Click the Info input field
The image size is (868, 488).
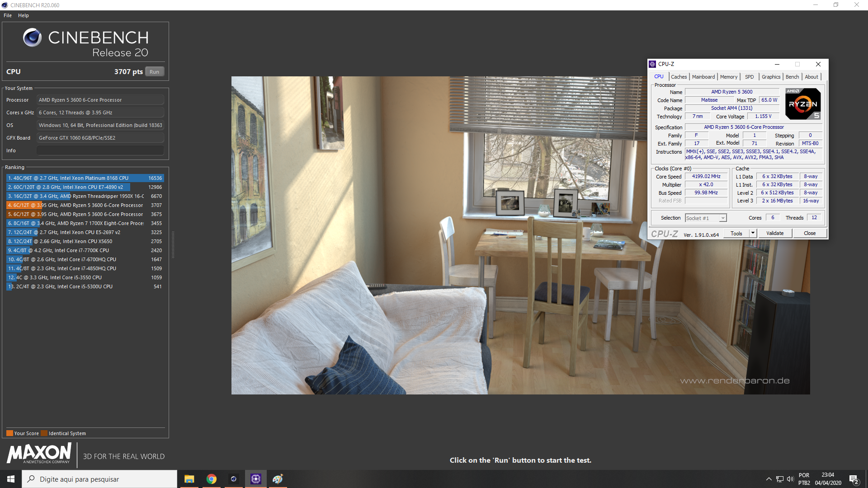click(x=100, y=150)
